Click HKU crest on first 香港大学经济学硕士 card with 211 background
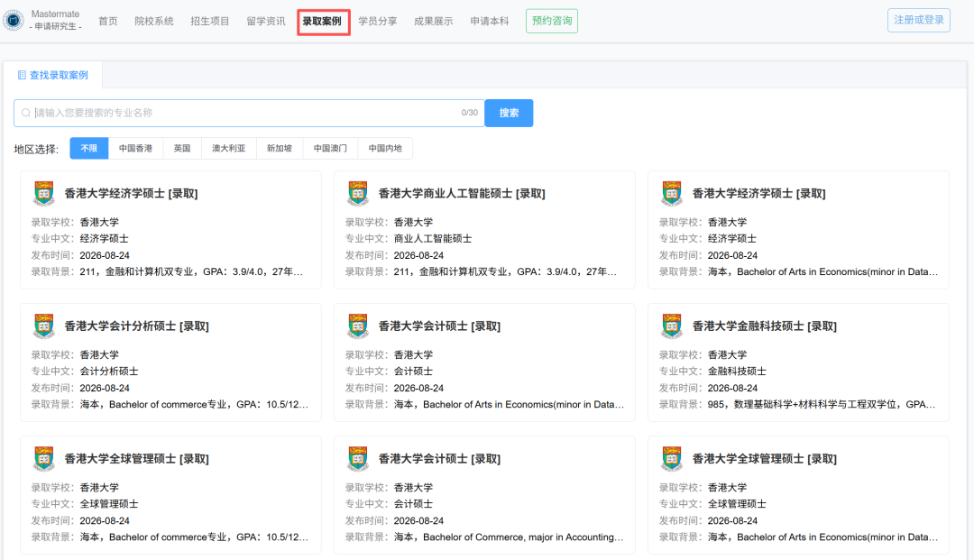Image resolution: width=974 pixels, height=560 pixels. pyautogui.click(x=43, y=194)
